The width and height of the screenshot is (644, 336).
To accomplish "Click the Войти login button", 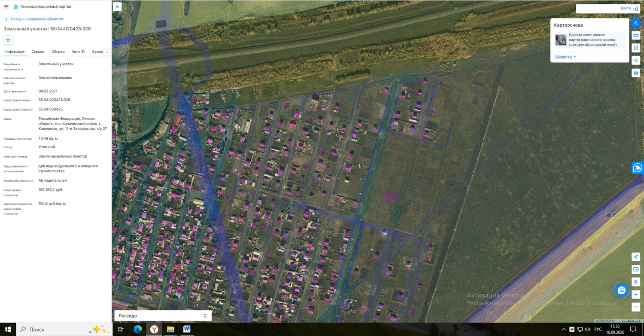I will [629, 9].
